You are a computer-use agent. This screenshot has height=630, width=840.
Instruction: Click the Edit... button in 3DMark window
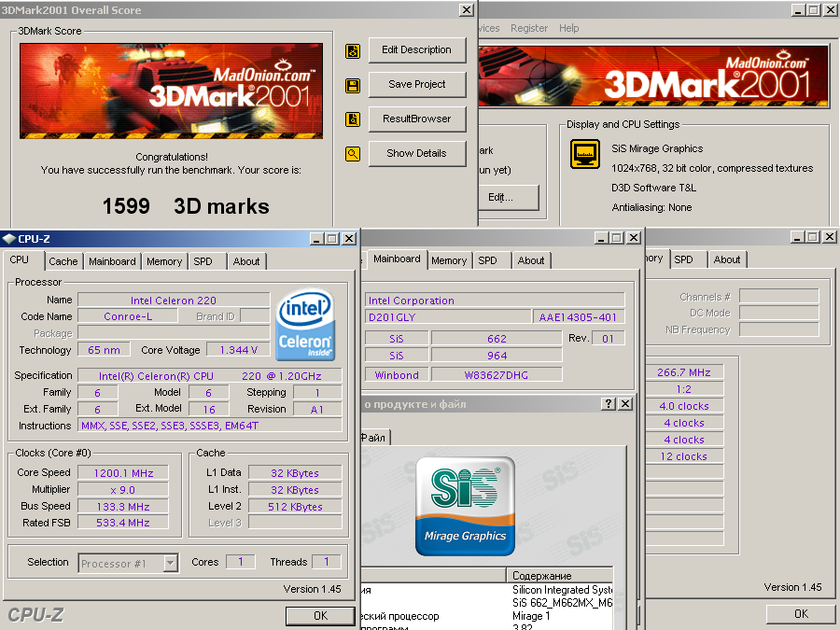pyautogui.click(x=509, y=197)
